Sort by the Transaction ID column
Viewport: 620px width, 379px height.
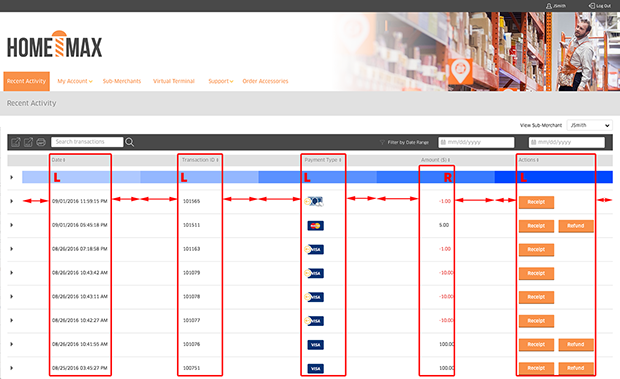[200, 160]
